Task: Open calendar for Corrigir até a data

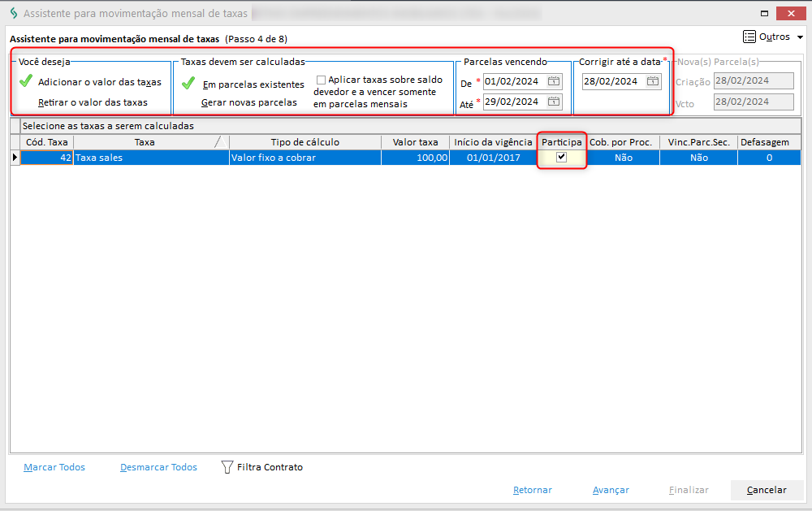Action: [x=652, y=81]
